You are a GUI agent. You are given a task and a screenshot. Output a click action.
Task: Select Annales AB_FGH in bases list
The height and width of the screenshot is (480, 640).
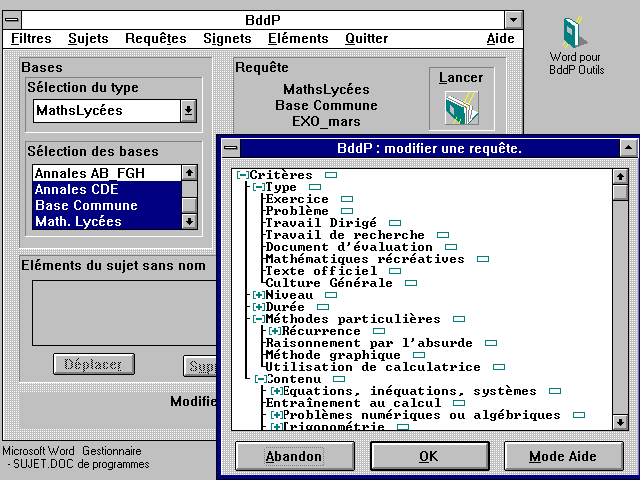point(104,173)
